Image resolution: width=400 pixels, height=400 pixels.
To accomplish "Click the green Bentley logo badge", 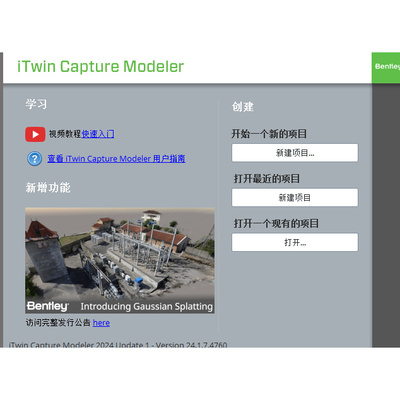I will [386, 68].
